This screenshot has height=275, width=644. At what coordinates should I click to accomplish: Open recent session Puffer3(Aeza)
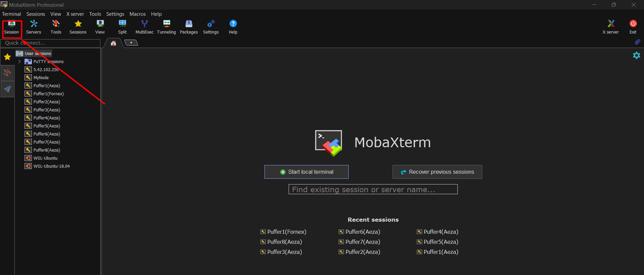pos(281,252)
